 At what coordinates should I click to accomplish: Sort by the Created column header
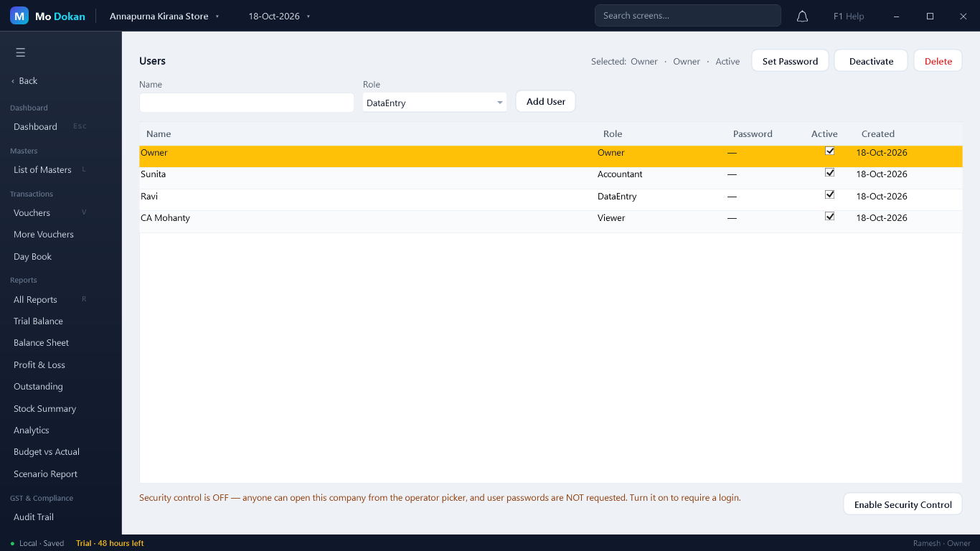tap(878, 134)
